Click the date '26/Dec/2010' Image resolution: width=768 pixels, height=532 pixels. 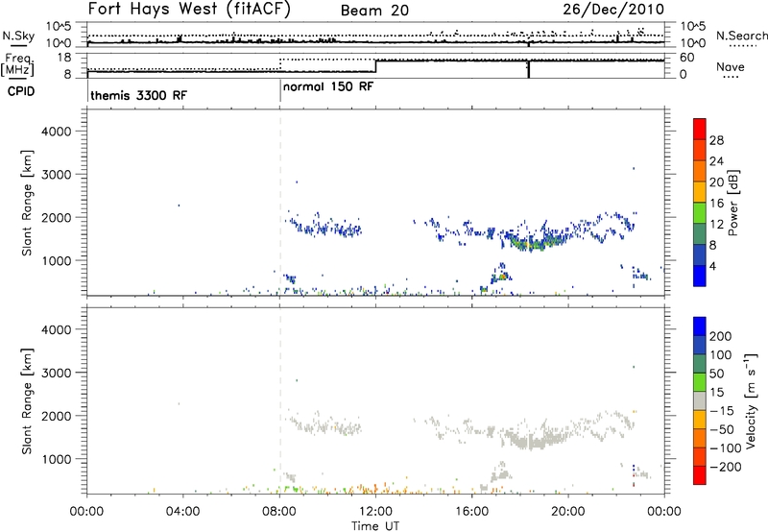[613, 10]
